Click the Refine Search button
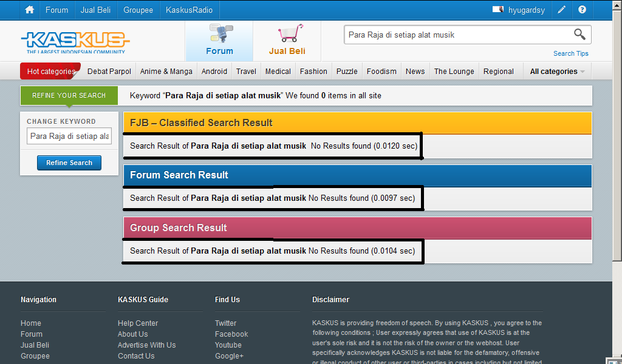 coord(69,163)
